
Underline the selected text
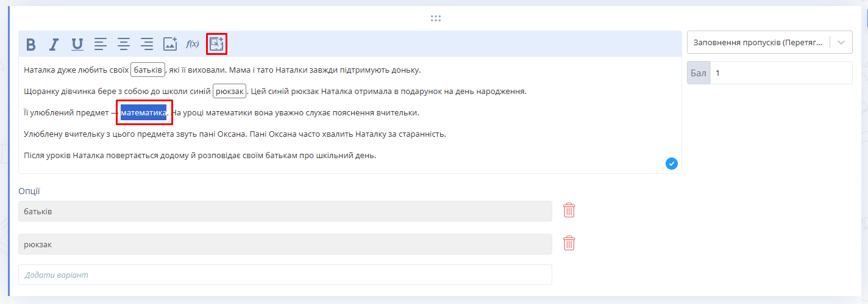[x=77, y=44]
